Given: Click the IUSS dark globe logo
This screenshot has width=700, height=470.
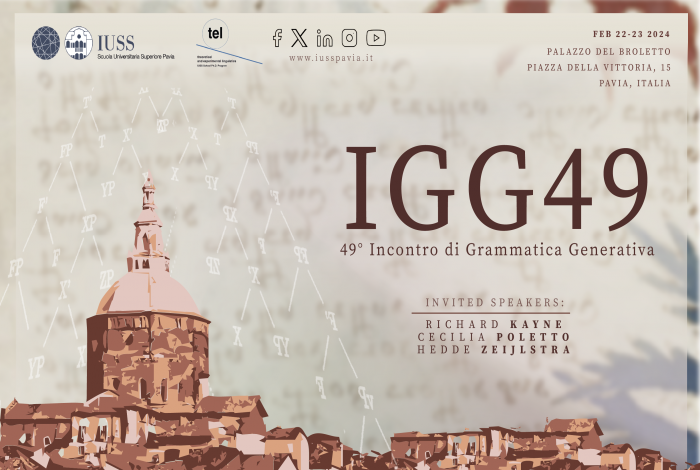Looking at the screenshot, I should 46,42.
